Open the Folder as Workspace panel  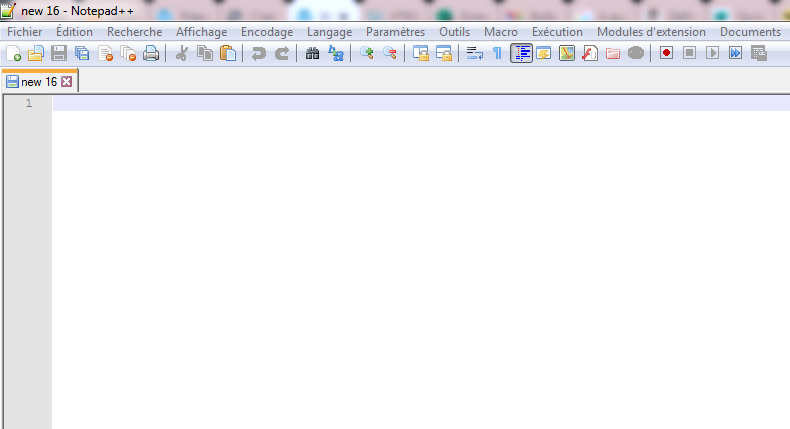point(613,53)
